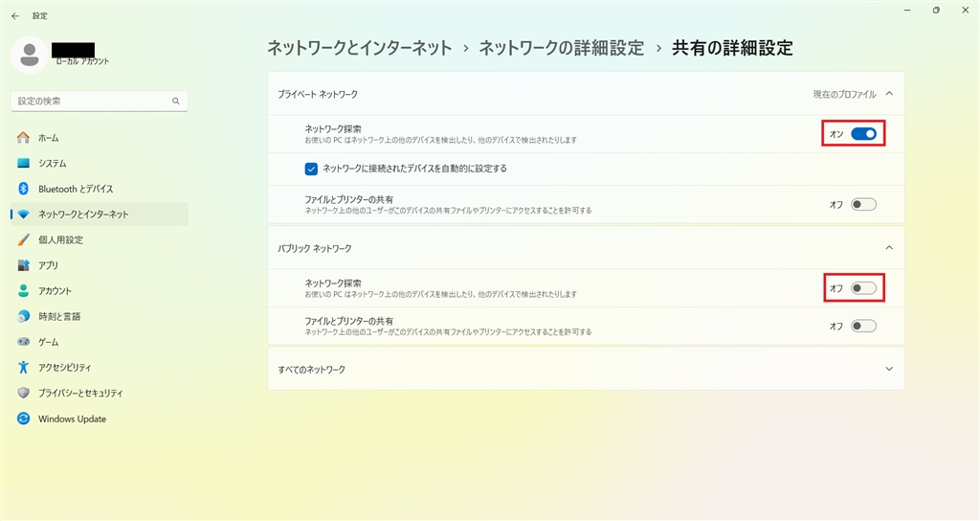Image resolution: width=980 pixels, height=521 pixels.
Task: Enable public ネットワーク探索 toggle
Action: coord(863,287)
